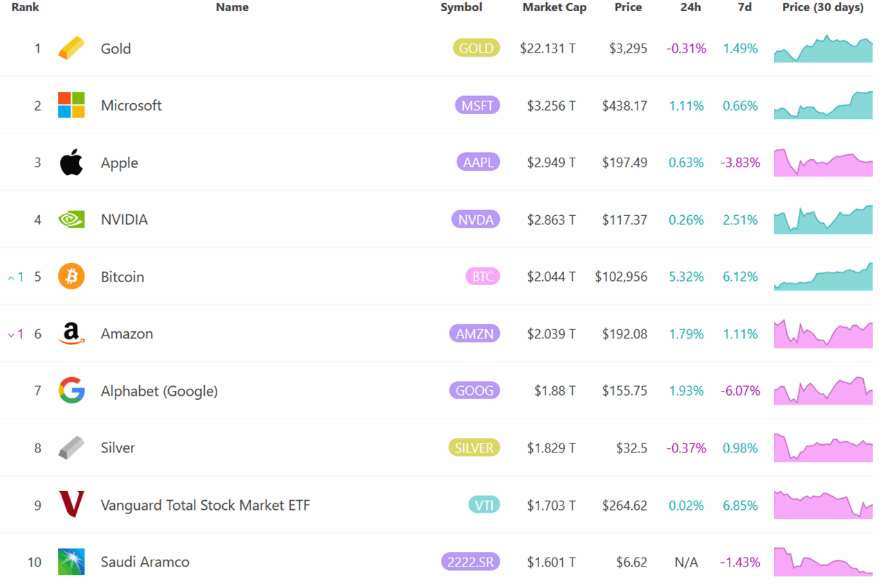
Task: Sort by the Symbol column header
Action: pyautogui.click(x=461, y=8)
